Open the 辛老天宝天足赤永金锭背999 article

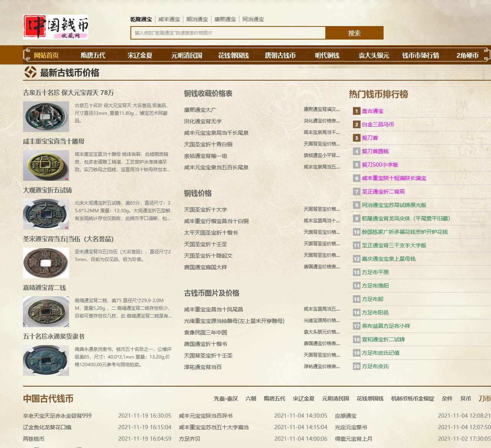click(x=57, y=416)
